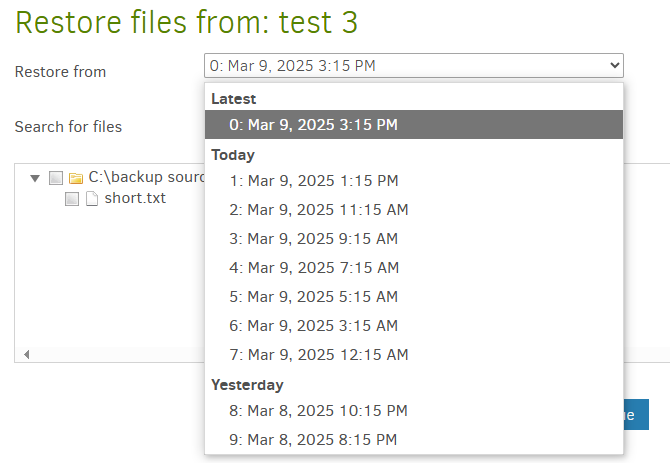Select version 2: Mar 9, 2025 11:15 AM

click(414, 210)
